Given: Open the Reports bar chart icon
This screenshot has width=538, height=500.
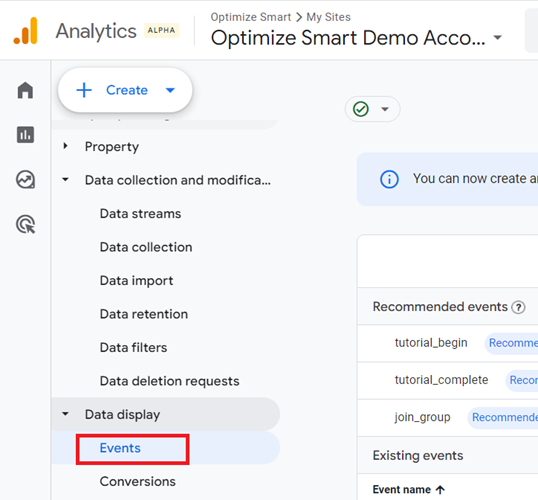Looking at the screenshot, I should (25, 135).
